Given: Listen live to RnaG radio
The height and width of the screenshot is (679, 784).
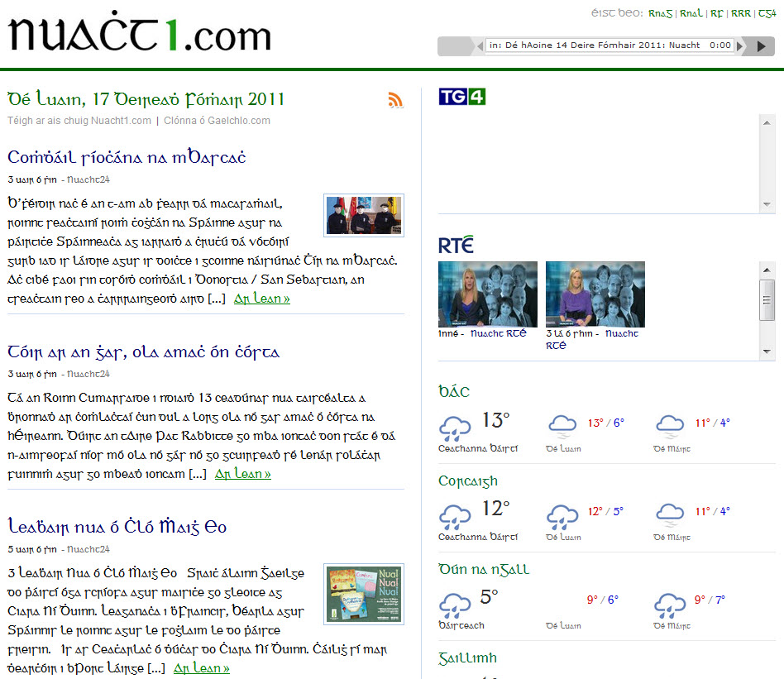Looking at the screenshot, I should [x=660, y=13].
